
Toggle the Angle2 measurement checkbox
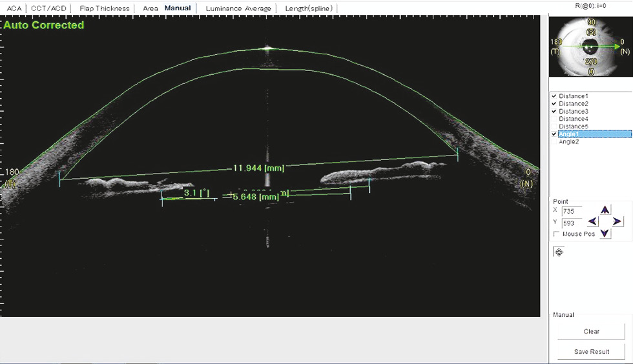point(554,141)
